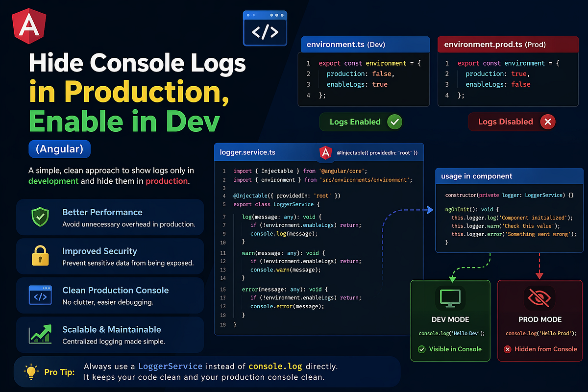Click the Clean Production Console heading

[115, 290]
